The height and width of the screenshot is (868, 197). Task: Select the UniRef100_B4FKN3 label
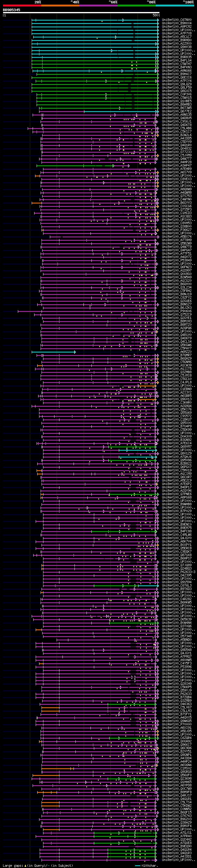coord(177,67)
